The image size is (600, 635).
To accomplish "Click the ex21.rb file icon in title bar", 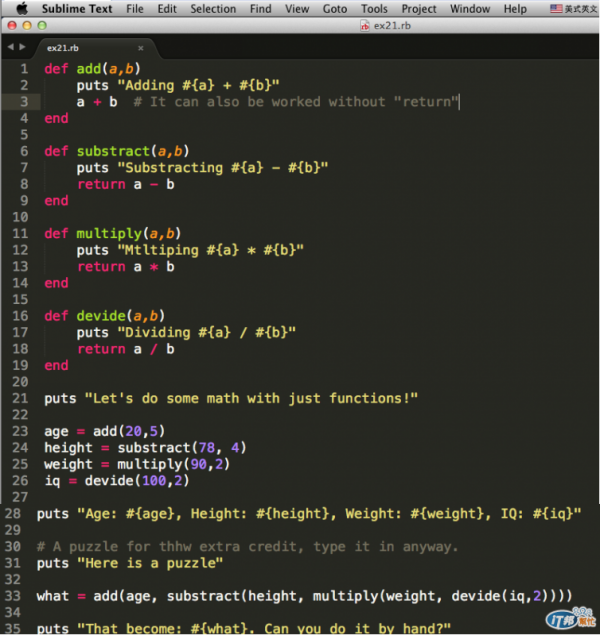I will (365, 26).
